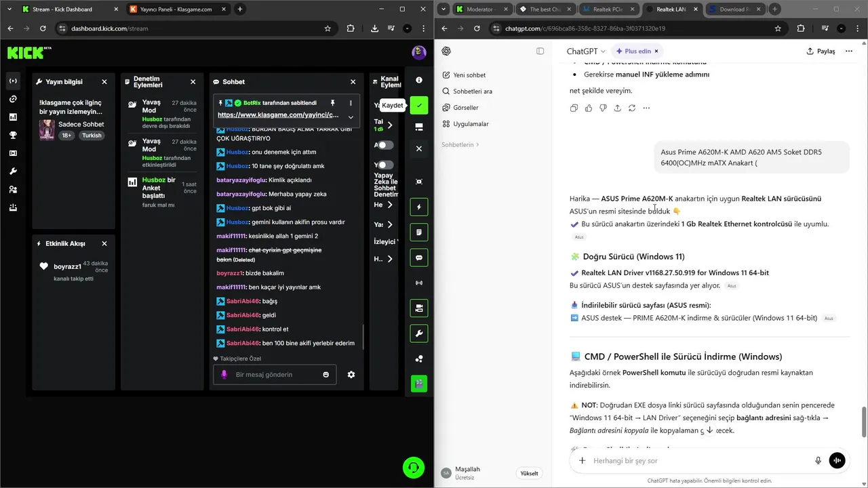
Task: Close the Yayın bilgisi panel
Action: coord(104,81)
